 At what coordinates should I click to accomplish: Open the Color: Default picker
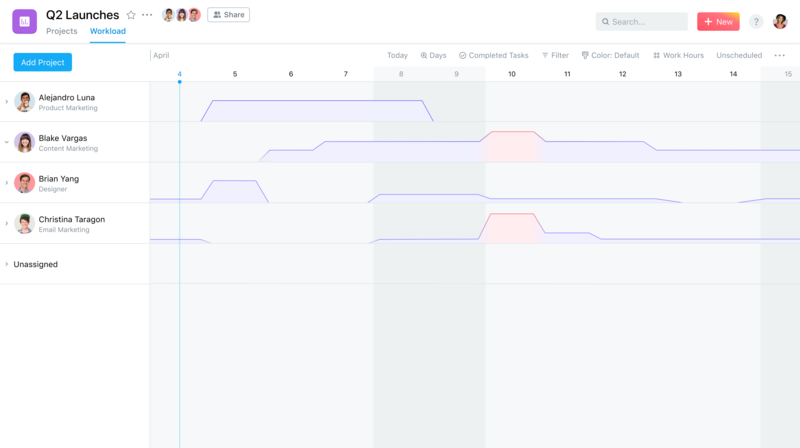pos(610,55)
